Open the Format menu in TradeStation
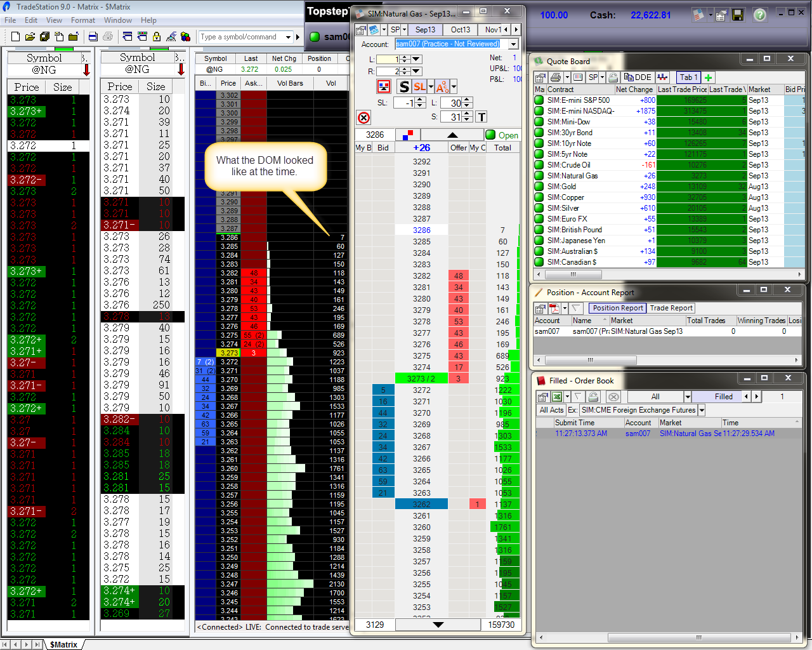The width and height of the screenshot is (812, 650). click(x=83, y=20)
